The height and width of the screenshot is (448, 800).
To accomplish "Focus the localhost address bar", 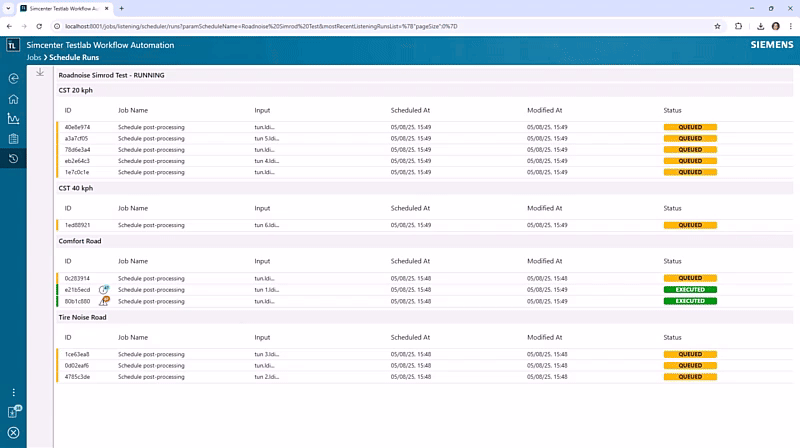I will click(383, 26).
